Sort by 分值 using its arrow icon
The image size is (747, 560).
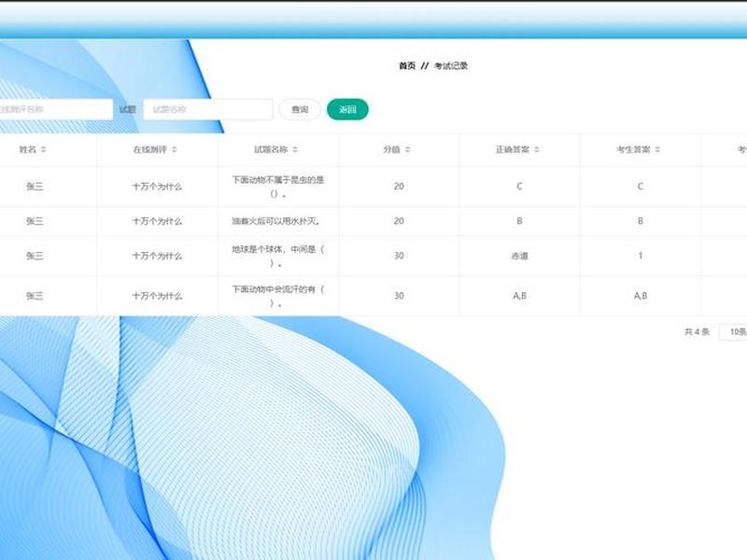[408, 149]
